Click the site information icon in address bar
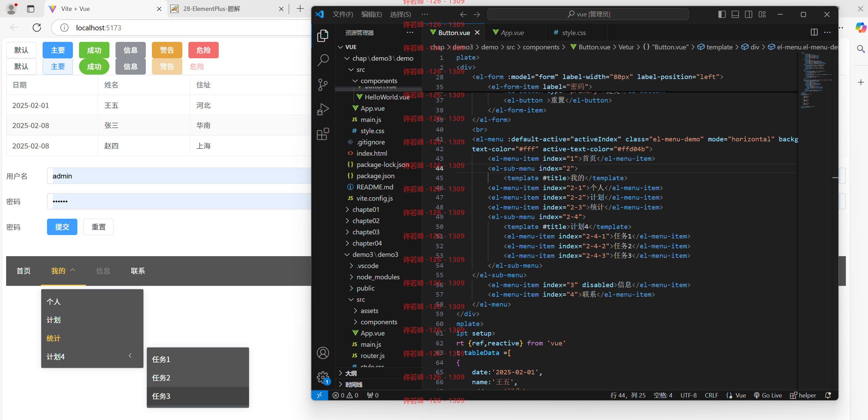The height and width of the screenshot is (420, 868). (x=64, y=28)
